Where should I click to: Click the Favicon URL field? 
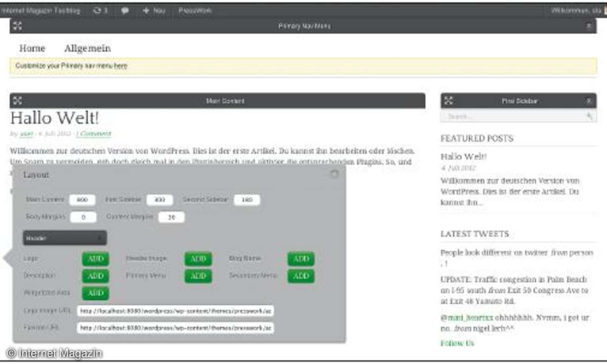point(176,328)
